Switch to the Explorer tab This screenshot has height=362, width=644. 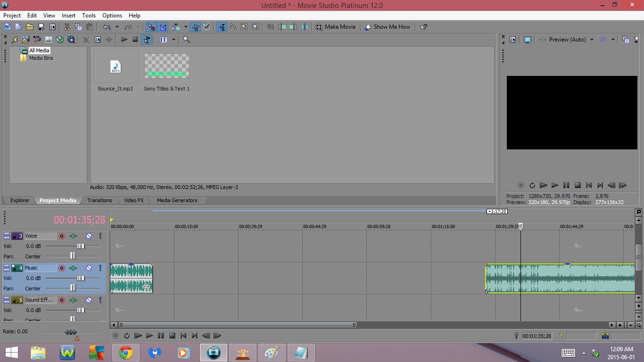coord(20,200)
